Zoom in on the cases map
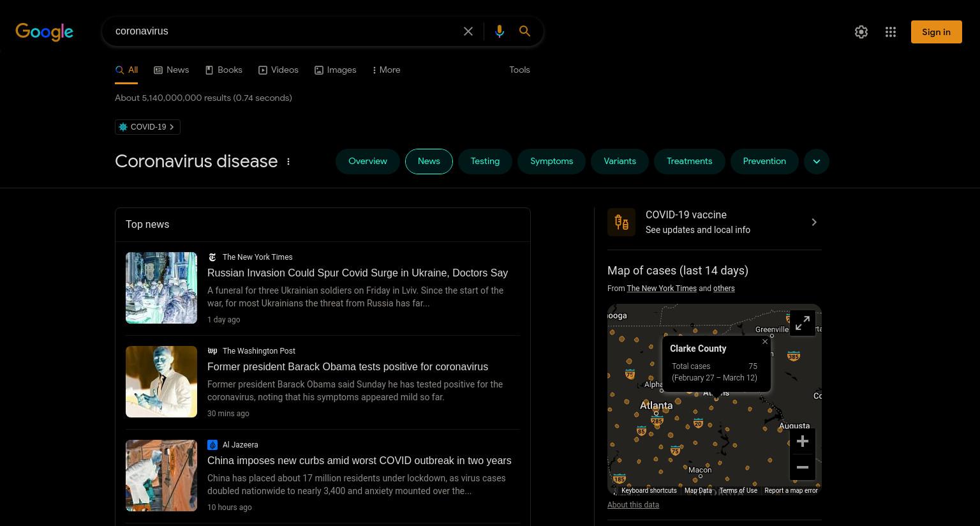980x526 pixels. point(803,441)
